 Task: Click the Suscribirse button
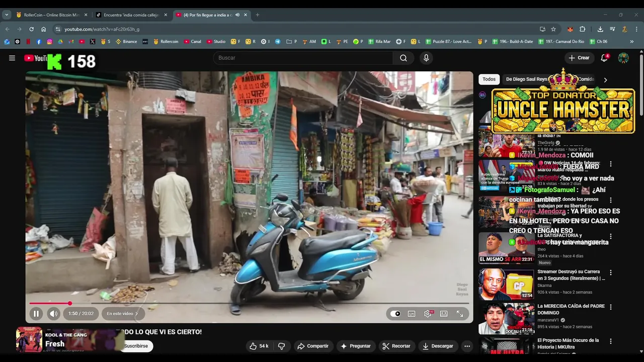136,346
